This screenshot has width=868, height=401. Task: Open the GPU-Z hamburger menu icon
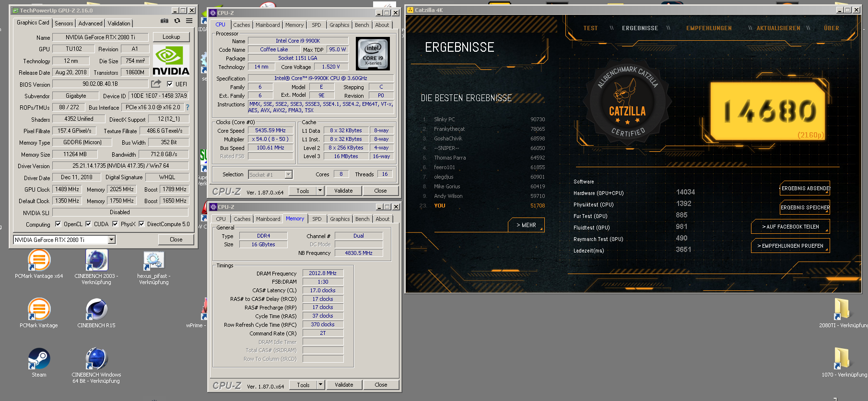(x=189, y=21)
